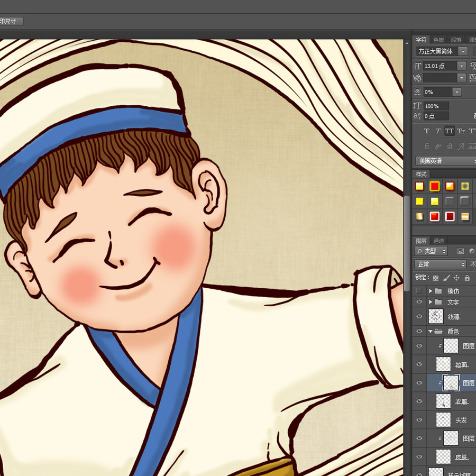Open the 0% Tsume dropdown arrow

(456, 91)
